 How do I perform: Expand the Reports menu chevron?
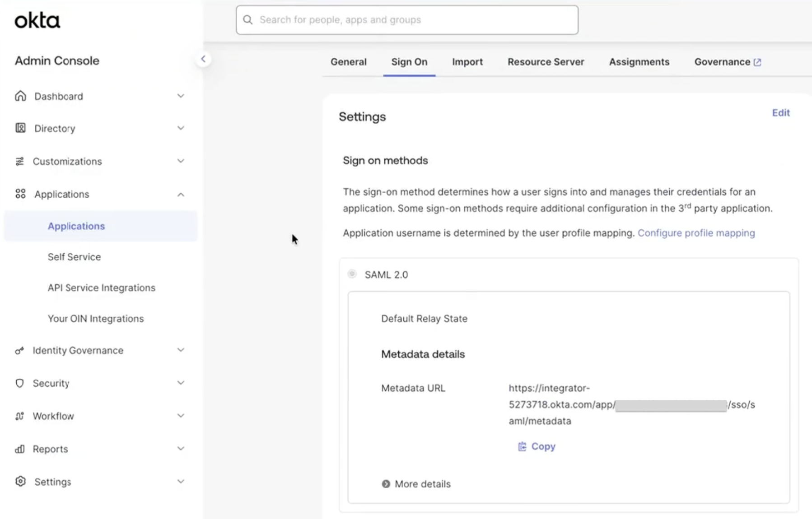181,449
